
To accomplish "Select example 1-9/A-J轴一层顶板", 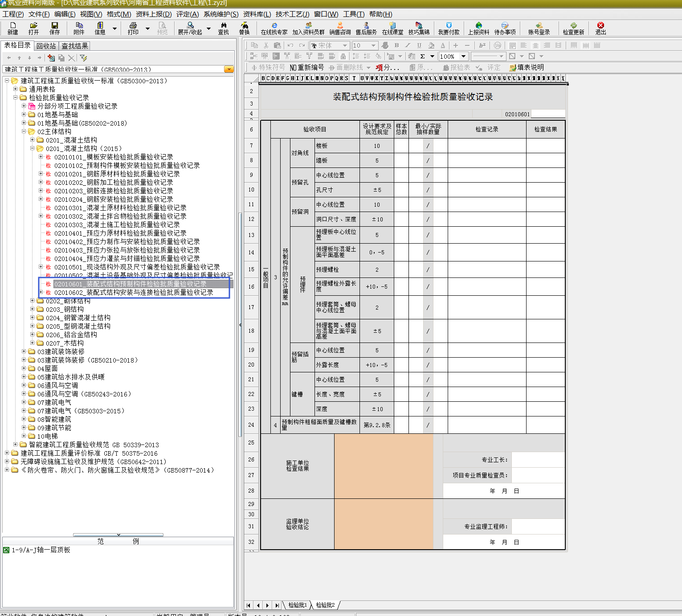I will tap(41, 550).
